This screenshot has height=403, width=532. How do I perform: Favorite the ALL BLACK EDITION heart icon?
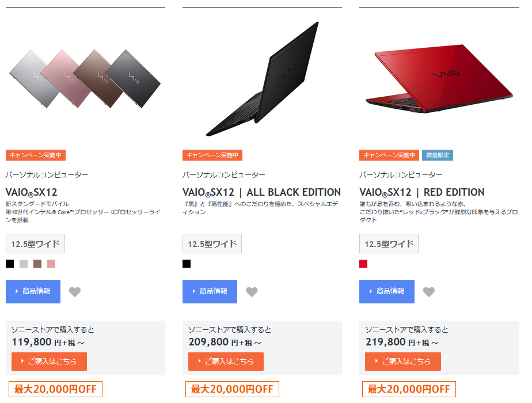tap(252, 292)
